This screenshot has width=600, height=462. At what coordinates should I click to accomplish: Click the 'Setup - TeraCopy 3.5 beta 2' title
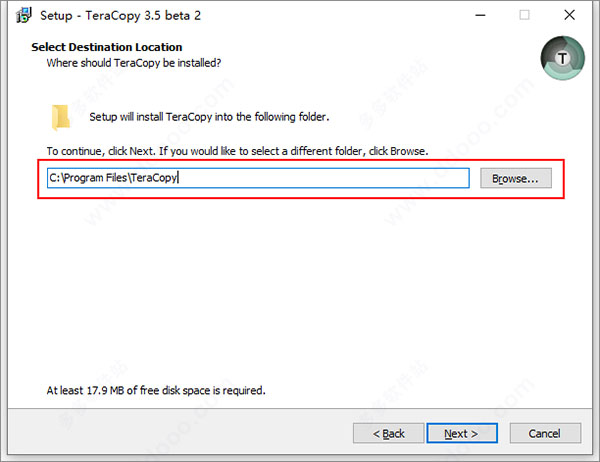point(121,16)
